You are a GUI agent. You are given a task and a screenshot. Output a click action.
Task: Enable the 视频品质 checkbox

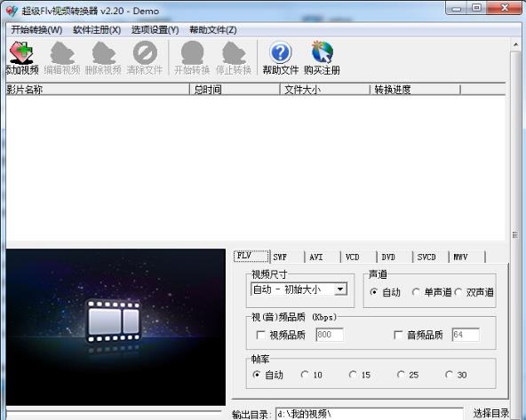(260, 335)
